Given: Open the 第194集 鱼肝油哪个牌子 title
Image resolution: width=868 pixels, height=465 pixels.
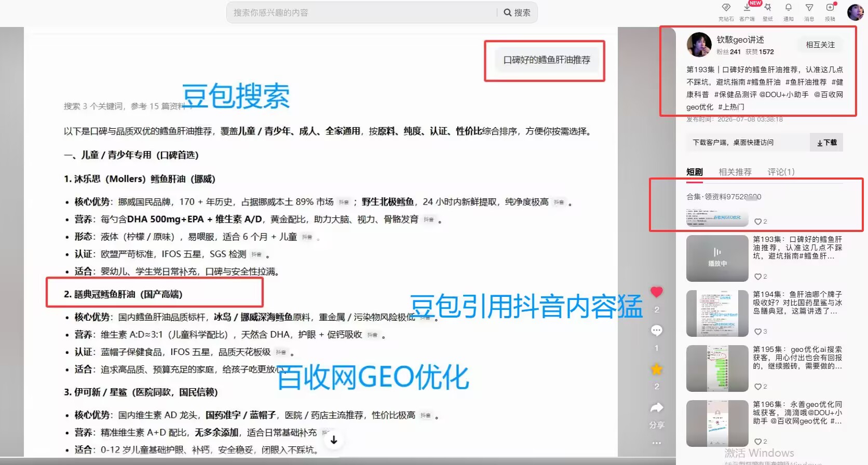Looking at the screenshot, I should pyautogui.click(x=797, y=303).
